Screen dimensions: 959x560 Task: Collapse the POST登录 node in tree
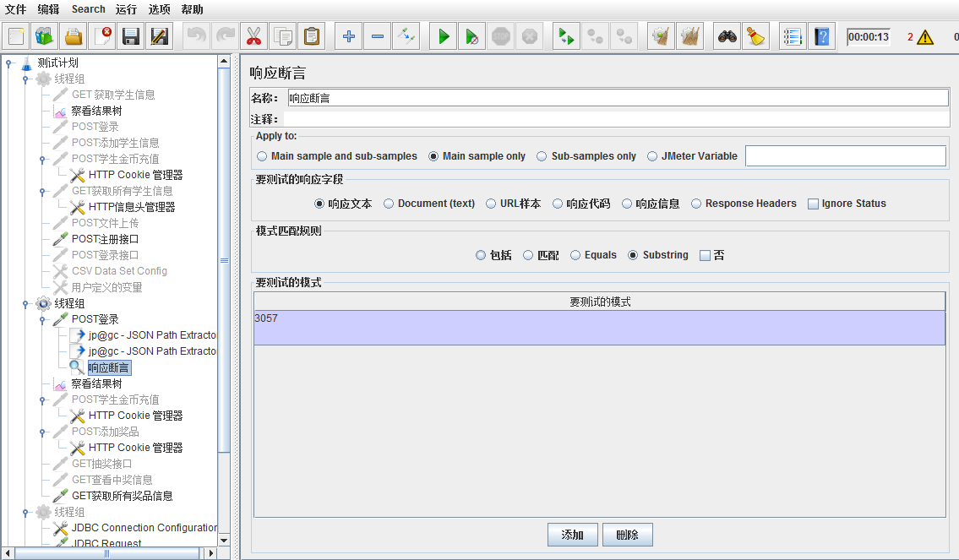click(42, 320)
